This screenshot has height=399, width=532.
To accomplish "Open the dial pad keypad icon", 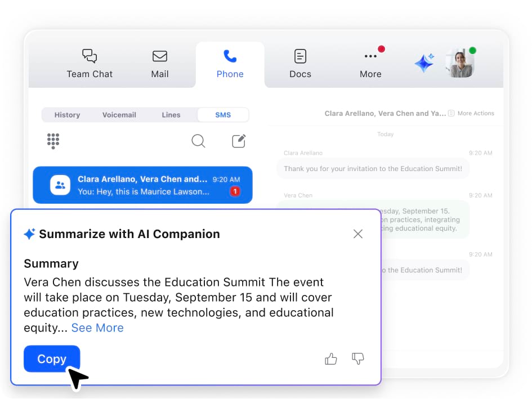I will (x=53, y=141).
